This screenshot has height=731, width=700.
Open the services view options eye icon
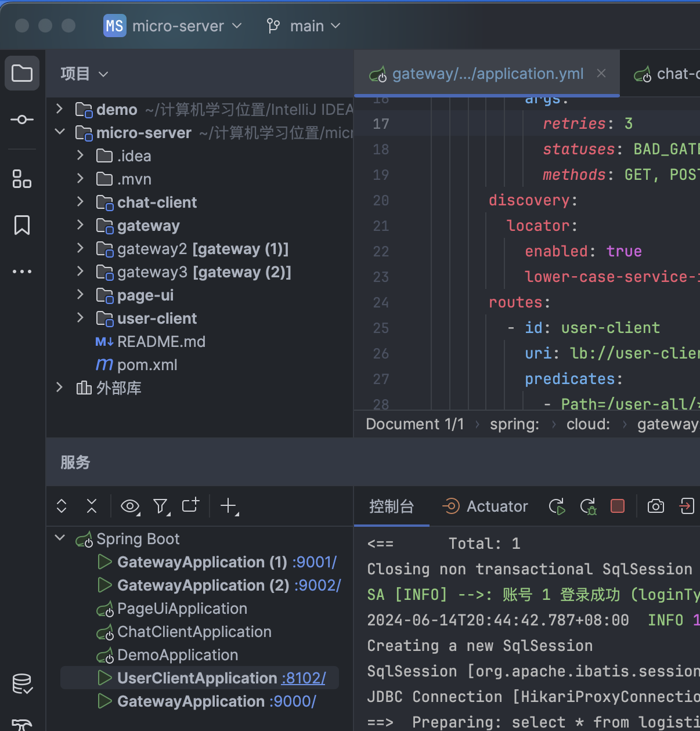pyautogui.click(x=130, y=506)
